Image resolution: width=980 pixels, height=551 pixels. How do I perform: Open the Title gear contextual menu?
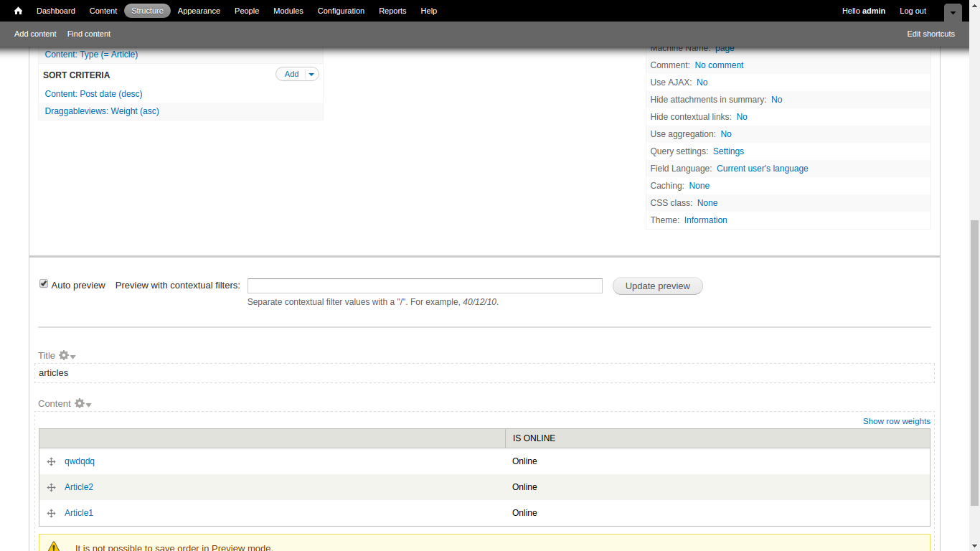67,355
